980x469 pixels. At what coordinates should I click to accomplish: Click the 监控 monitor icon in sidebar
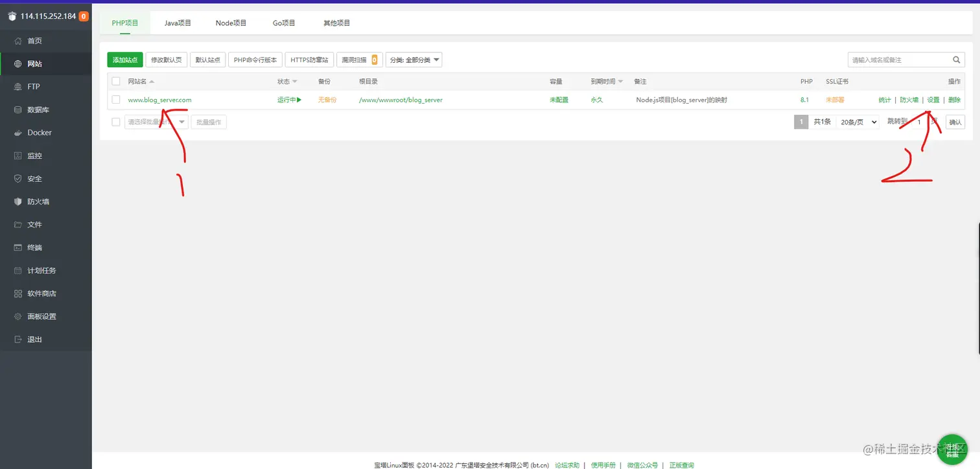[18, 156]
